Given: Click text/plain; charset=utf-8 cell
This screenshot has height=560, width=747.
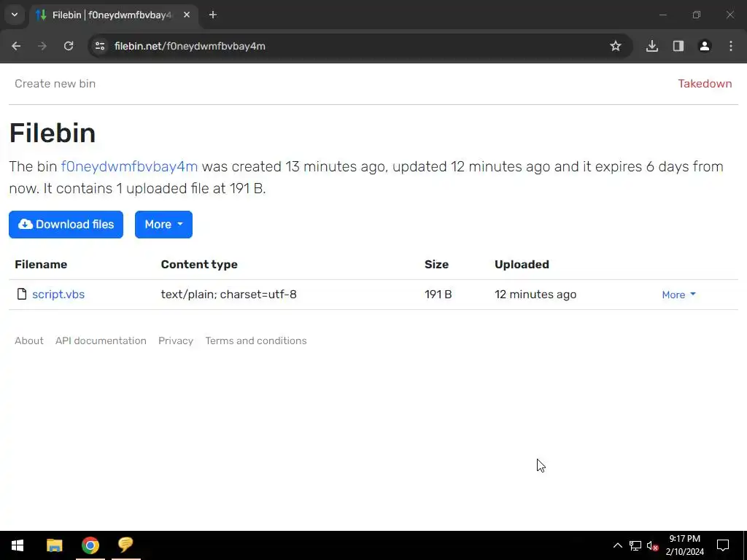Looking at the screenshot, I should tap(228, 295).
